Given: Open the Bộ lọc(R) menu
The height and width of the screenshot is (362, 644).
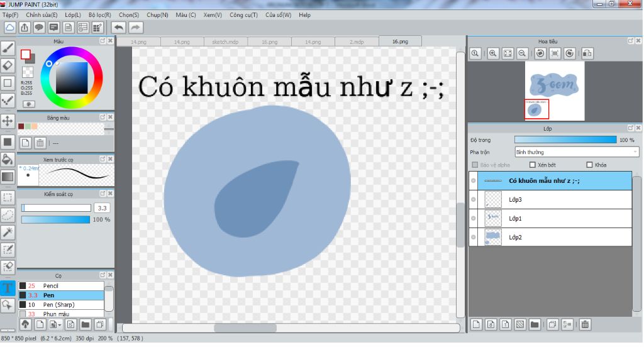Looking at the screenshot, I should pos(100,15).
